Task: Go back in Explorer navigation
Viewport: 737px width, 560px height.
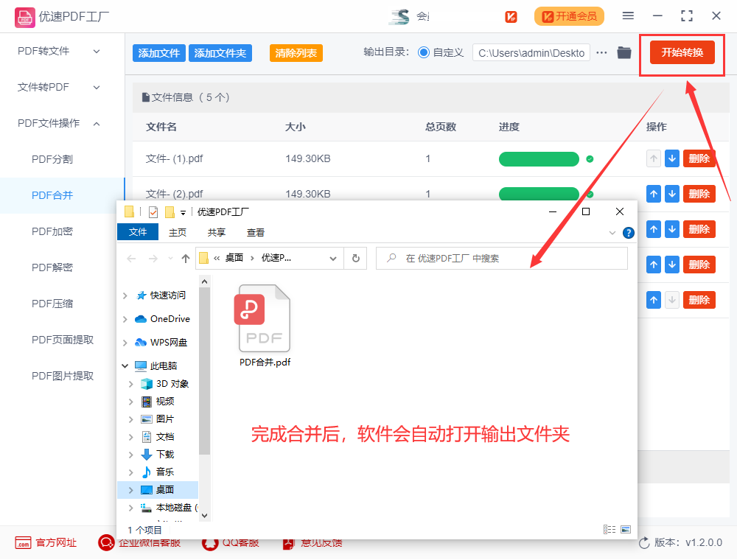Action: [x=132, y=259]
